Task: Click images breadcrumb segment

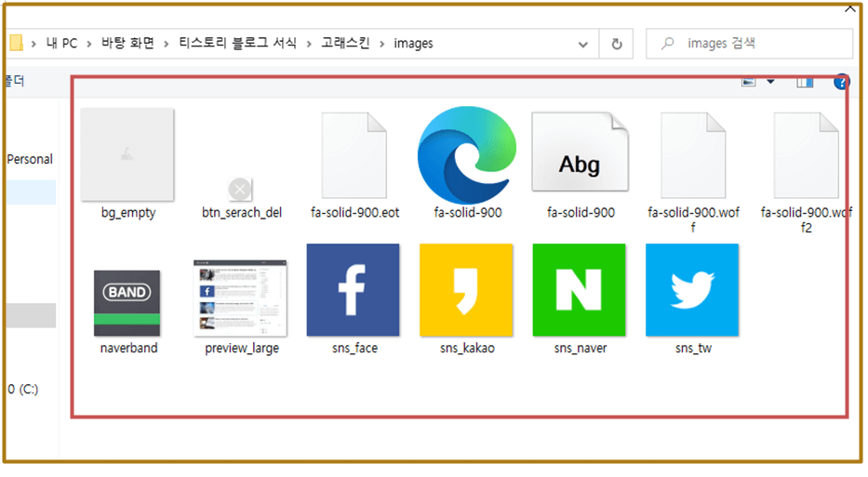Action: (413, 43)
